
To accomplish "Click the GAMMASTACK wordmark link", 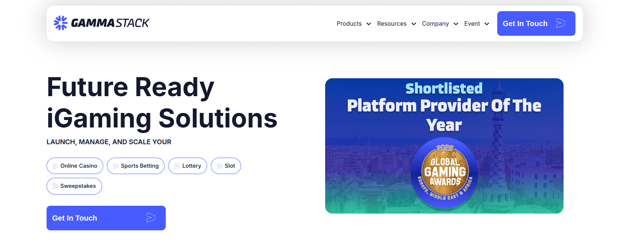I will point(110,23).
